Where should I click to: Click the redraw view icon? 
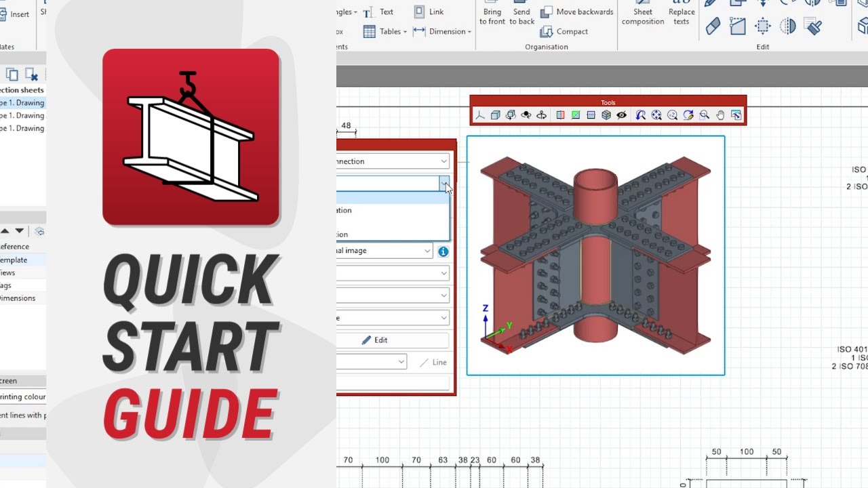pyautogui.click(x=688, y=115)
